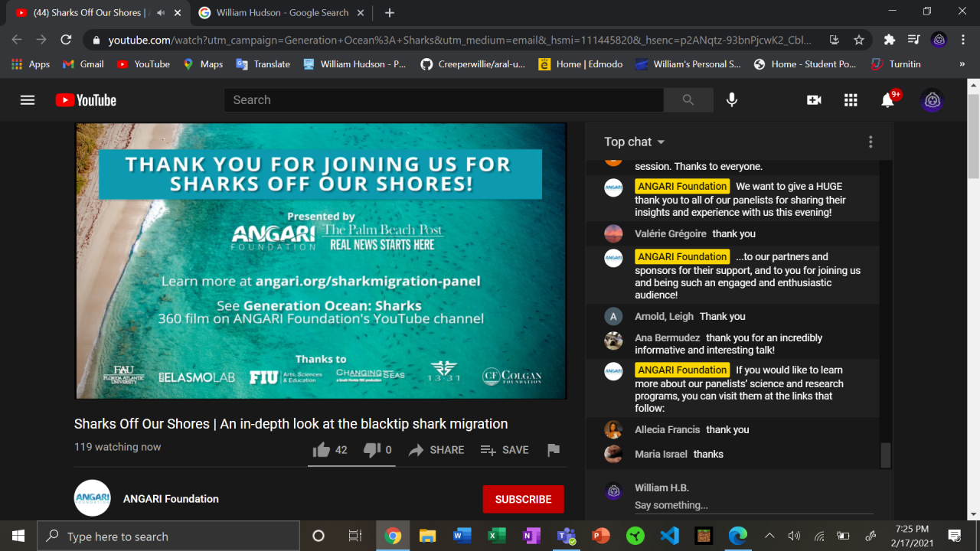
Task: Open the YouTube account avatar menu
Action: tap(932, 100)
